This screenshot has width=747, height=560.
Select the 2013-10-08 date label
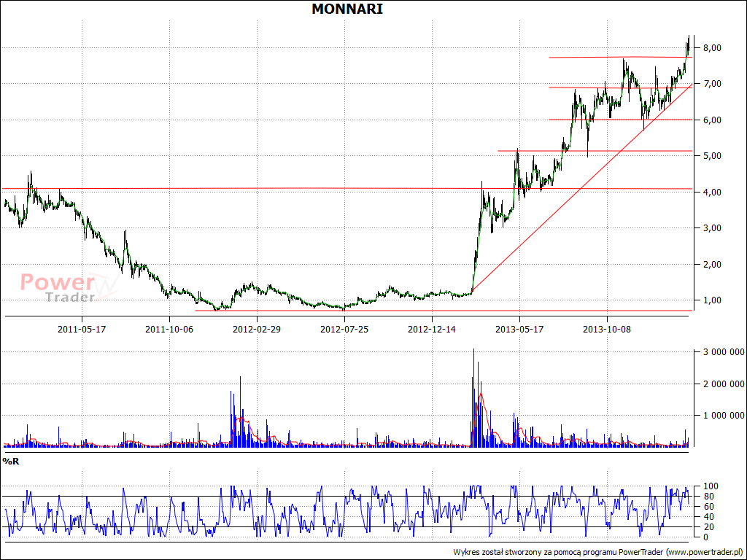click(608, 329)
